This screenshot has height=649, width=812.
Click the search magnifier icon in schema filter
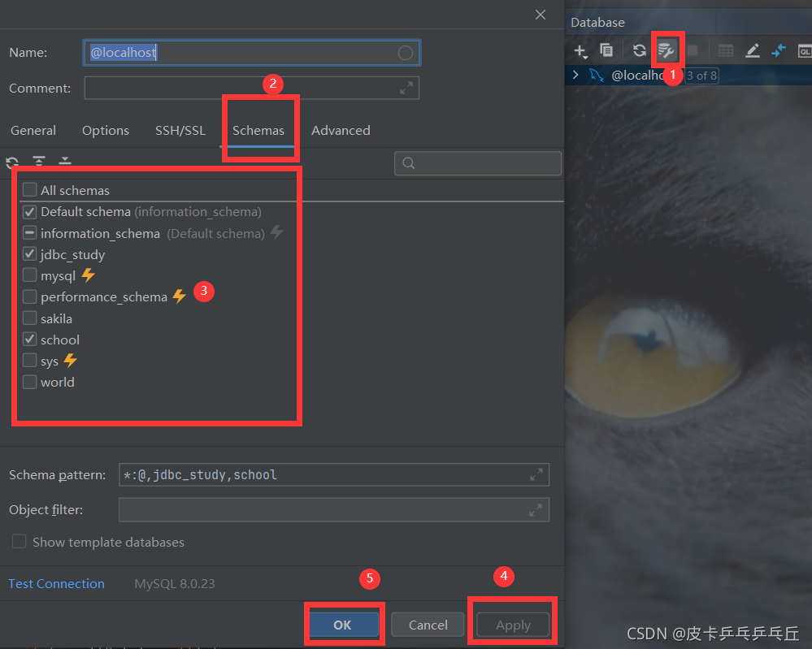coord(409,163)
